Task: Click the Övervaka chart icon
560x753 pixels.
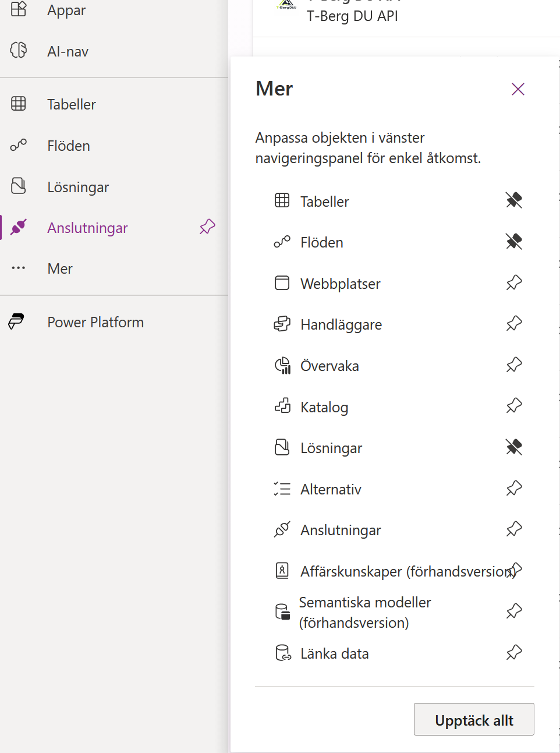Action: pyautogui.click(x=282, y=365)
